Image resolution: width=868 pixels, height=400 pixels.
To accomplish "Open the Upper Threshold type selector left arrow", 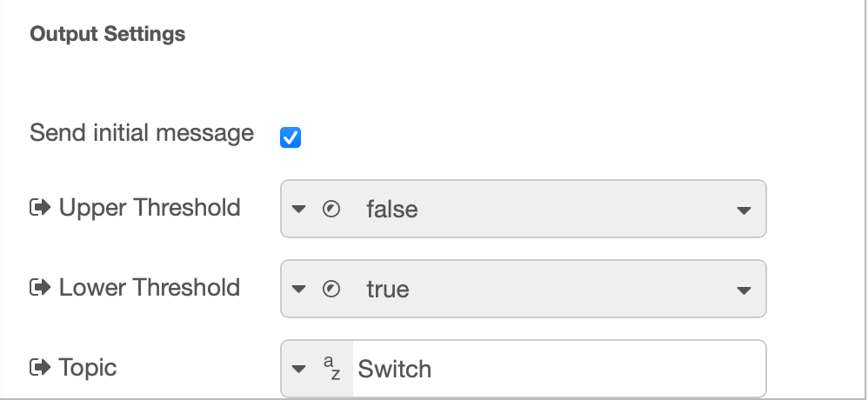I will tap(299, 210).
